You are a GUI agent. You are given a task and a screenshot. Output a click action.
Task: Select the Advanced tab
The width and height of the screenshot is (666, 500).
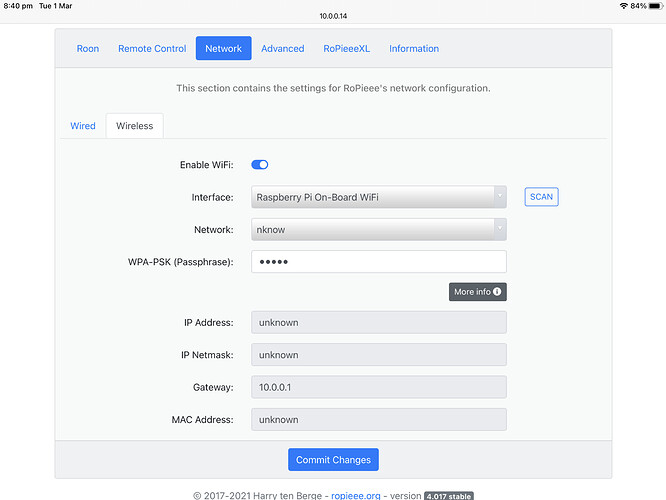[x=282, y=48]
